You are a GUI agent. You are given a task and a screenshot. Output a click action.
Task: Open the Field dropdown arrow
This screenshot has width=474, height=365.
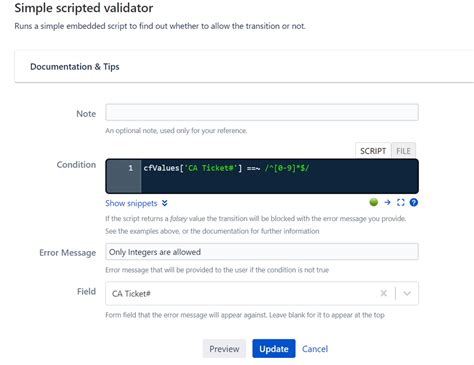[407, 293]
